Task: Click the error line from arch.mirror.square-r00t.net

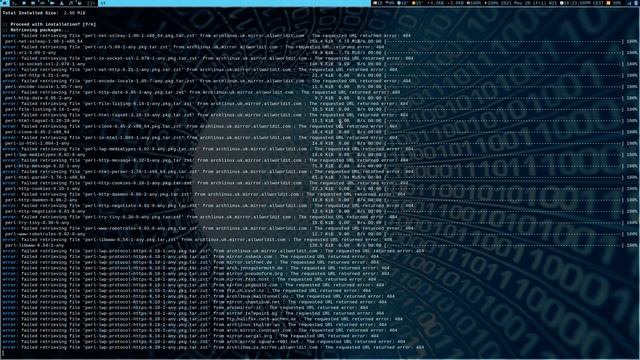Action: tap(204, 342)
